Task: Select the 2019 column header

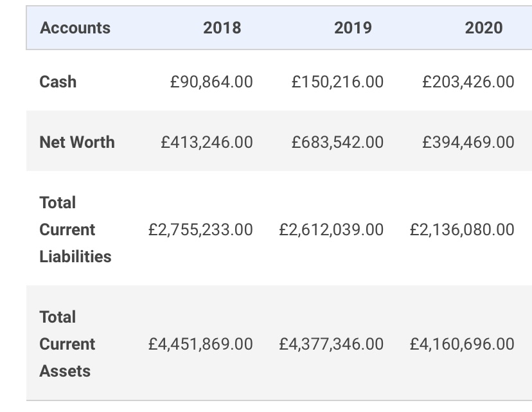Action: [353, 28]
